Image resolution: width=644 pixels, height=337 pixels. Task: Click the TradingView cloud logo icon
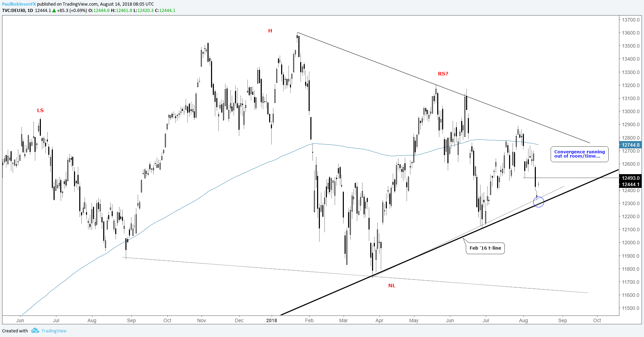point(35,331)
